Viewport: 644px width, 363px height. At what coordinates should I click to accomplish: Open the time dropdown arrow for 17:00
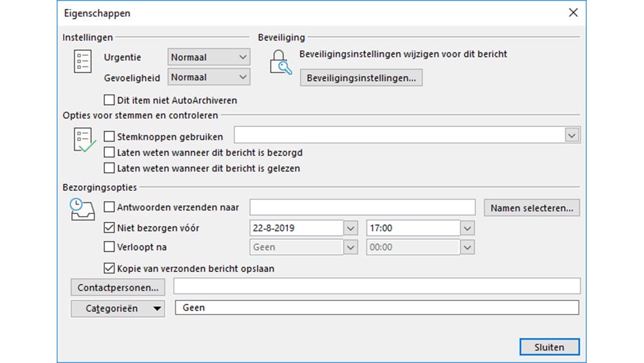pos(467,228)
